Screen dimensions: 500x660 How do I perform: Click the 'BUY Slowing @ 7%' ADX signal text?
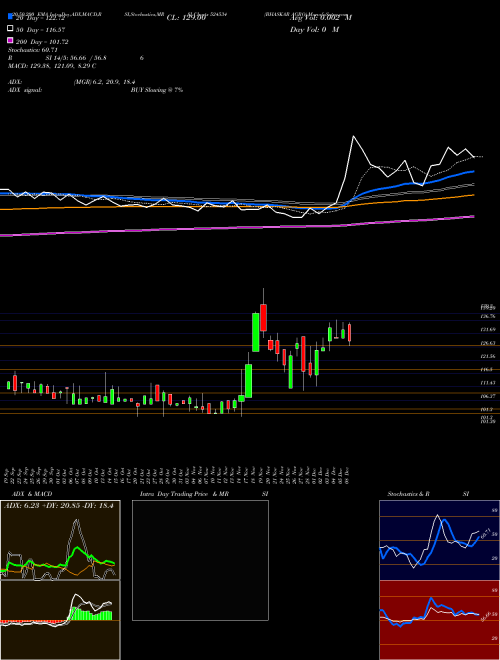click(157, 90)
